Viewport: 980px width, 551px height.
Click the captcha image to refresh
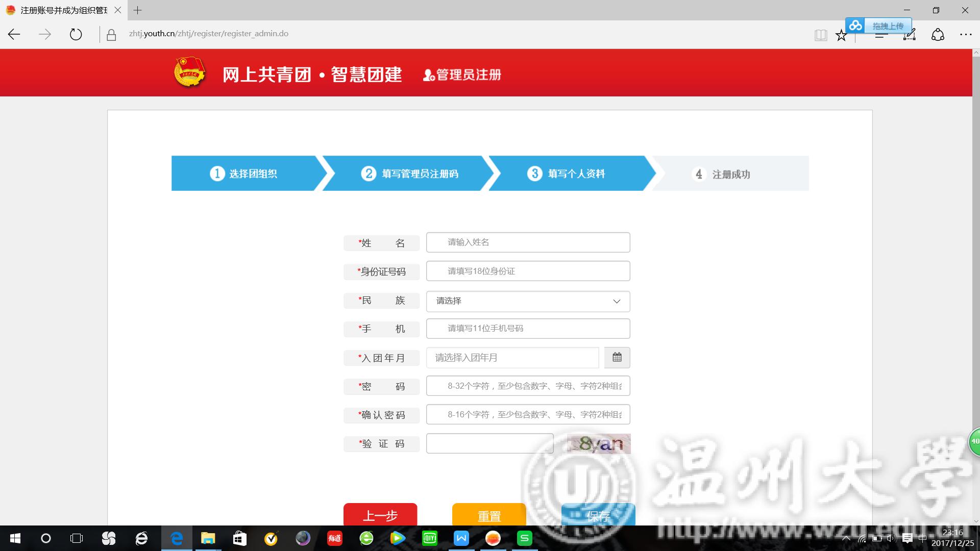pos(599,443)
